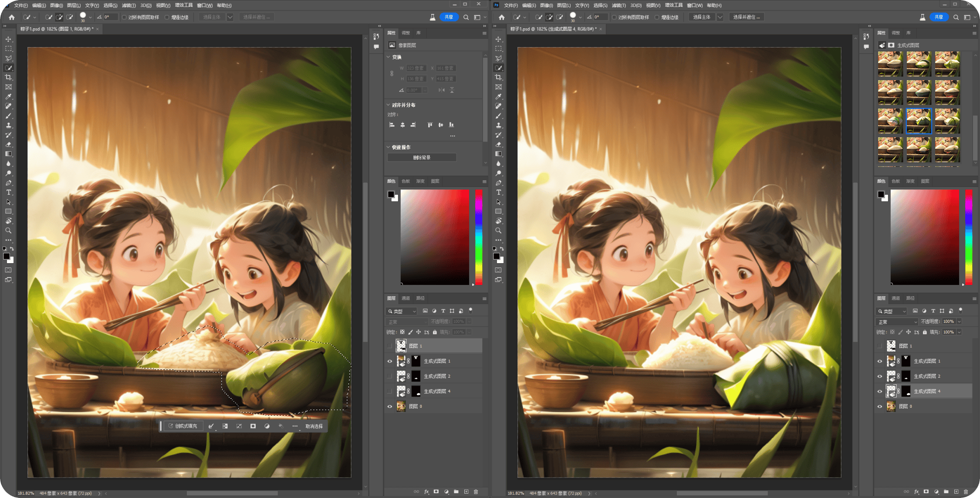Select the Eraser tool in left window
Viewport: 980px width, 498px height.
tap(8, 145)
